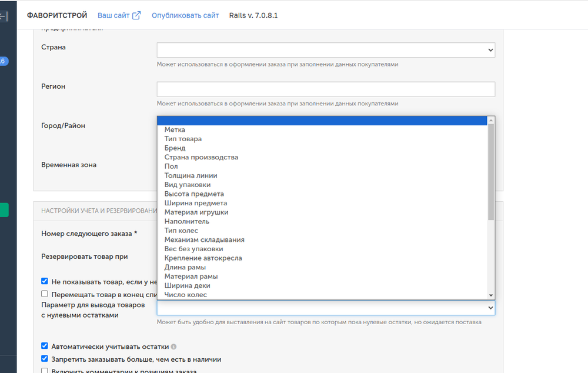This screenshot has width=588, height=373.
Task: Click into the Регион text field
Action: (326, 89)
